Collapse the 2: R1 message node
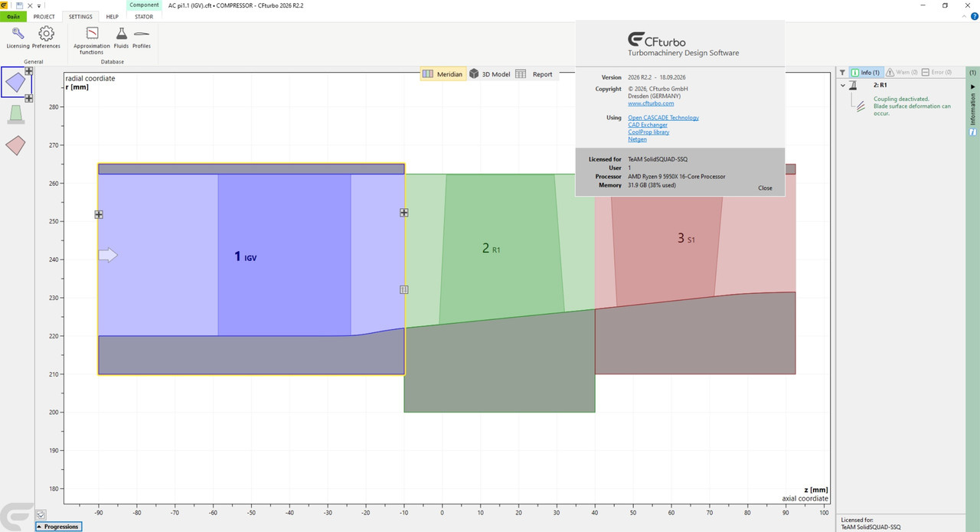The height and width of the screenshot is (532, 980). 843,85
